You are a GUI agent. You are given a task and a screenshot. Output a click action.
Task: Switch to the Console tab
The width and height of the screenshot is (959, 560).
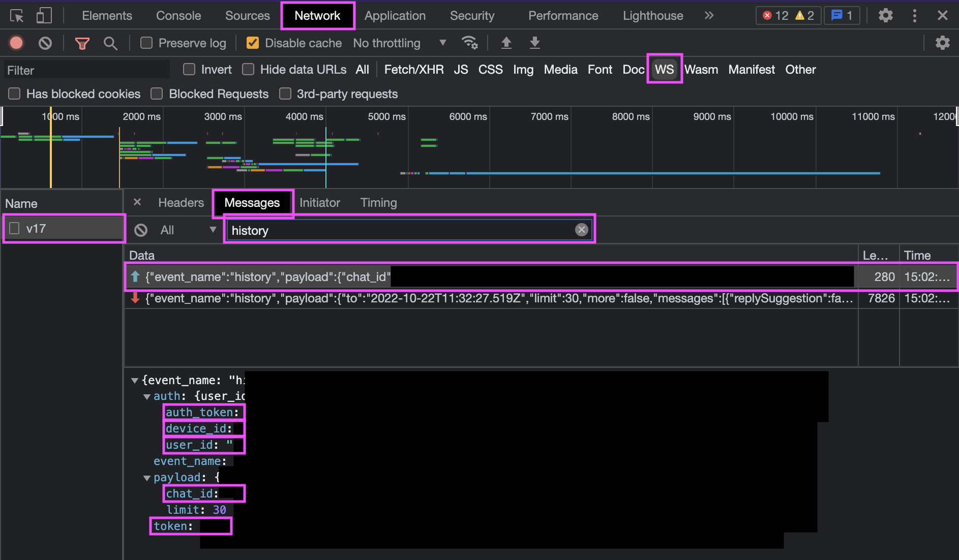click(178, 16)
